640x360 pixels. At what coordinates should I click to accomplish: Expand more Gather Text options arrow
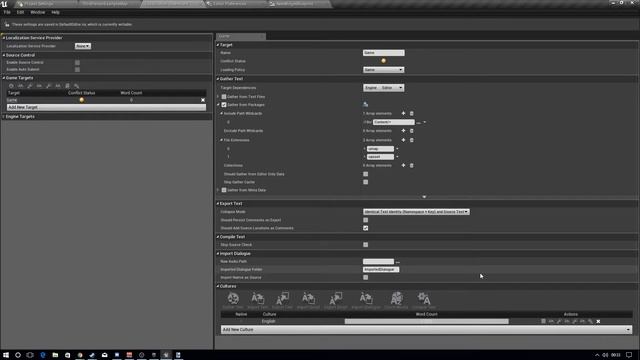pos(424,197)
